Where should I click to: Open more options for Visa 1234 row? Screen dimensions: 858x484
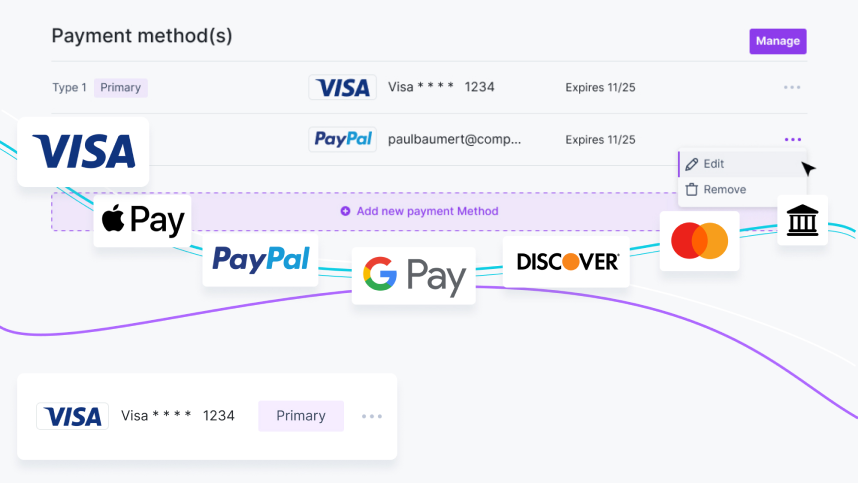(792, 88)
